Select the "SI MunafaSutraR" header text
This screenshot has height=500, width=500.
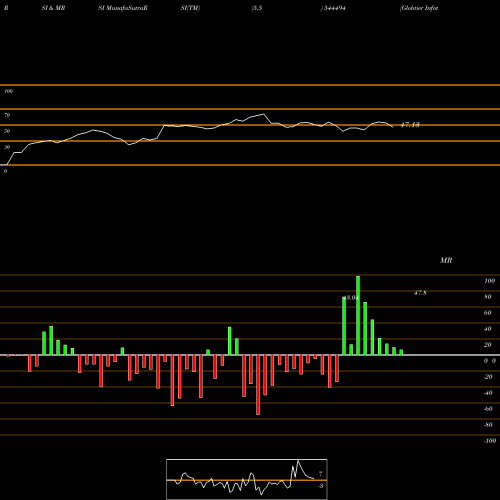coord(123,8)
